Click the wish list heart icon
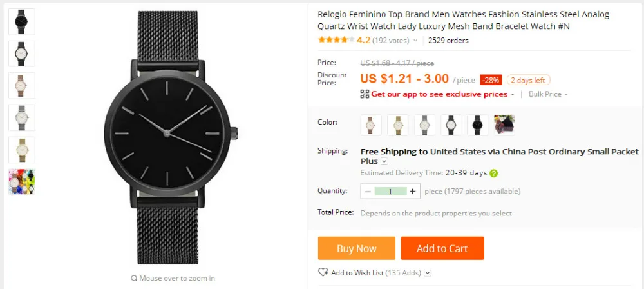644x289 pixels. (x=323, y=273)
